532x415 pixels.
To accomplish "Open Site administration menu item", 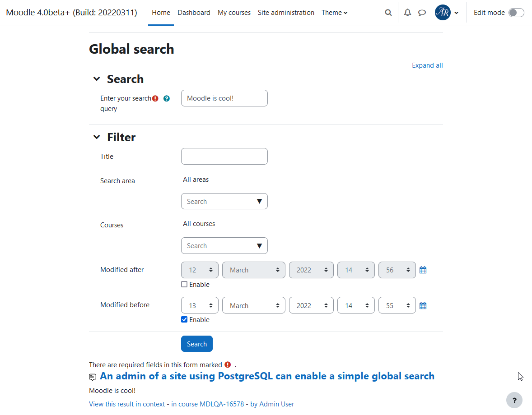I will click(x=286, y=13).
